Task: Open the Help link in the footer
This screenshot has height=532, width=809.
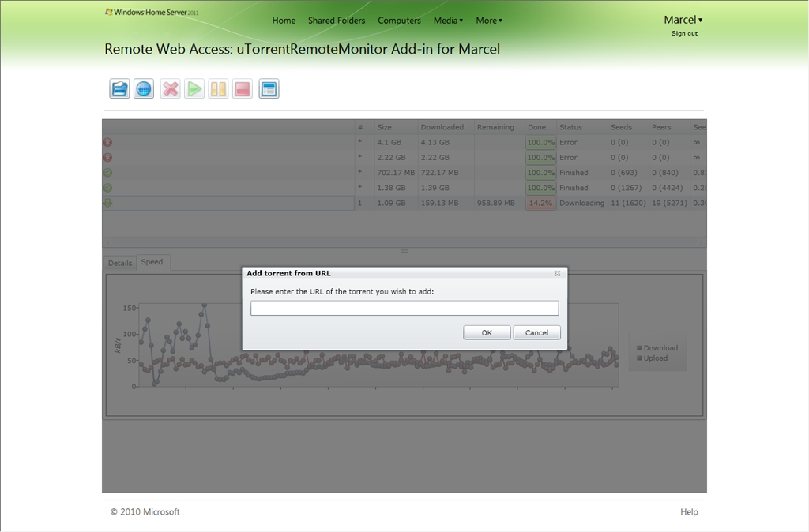Action: [x=689, y=512]
